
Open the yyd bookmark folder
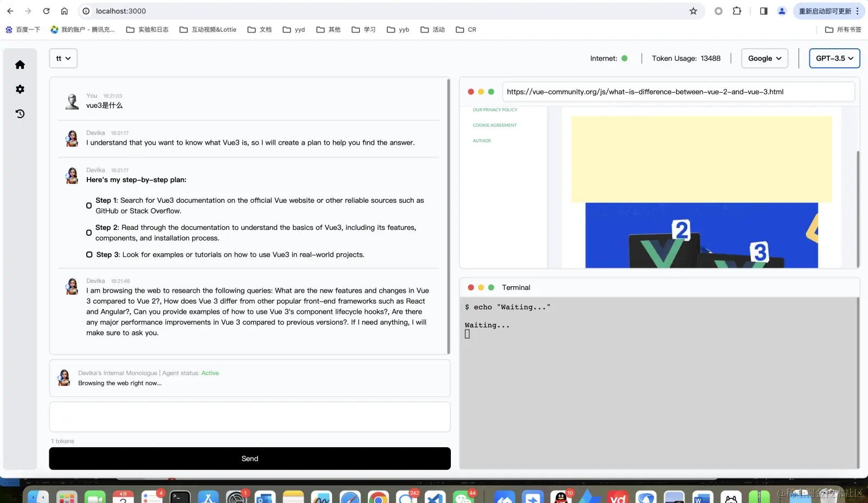tap(294, 29)
